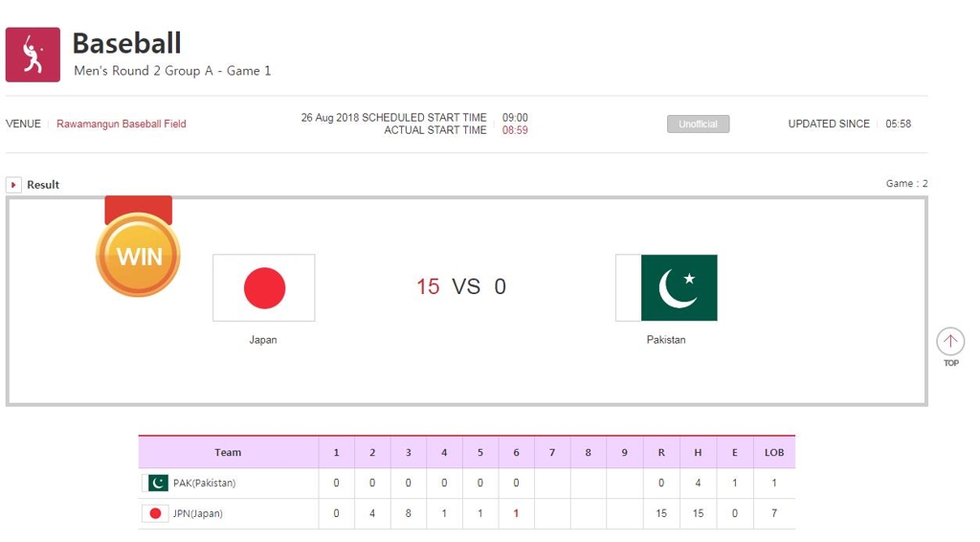Click the Japan team name under flag
Image resolution: width=980 pixels, height=542 pixels.
click(x=263, y=340)
